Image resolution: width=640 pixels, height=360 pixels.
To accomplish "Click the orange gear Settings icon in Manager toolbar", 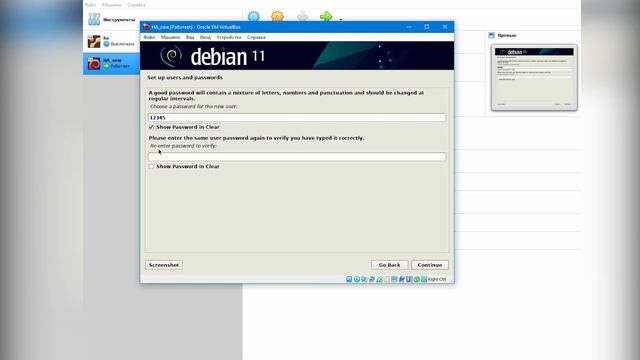I will tap(278, 17).
